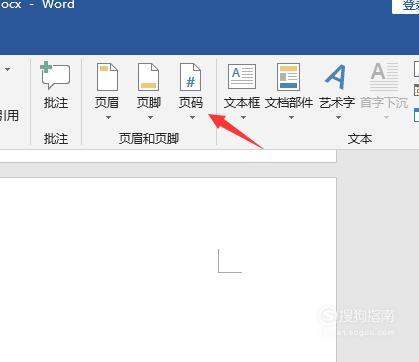The height and width of the screenshot is (362, 419).
Task: Click inside the blank document page
Action: 168,269
